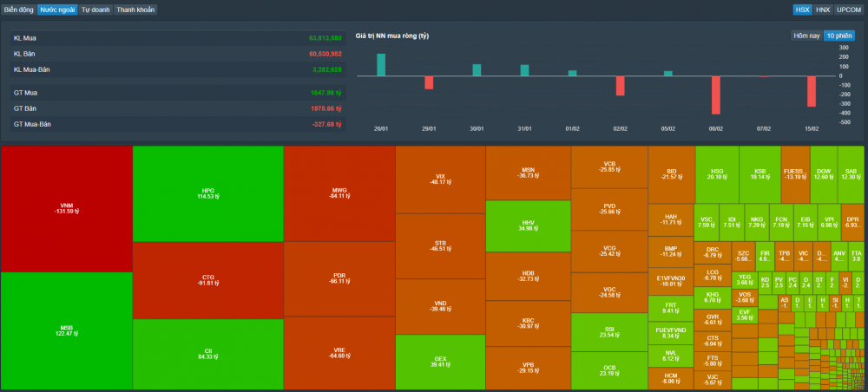
Task: Click the 31/01 chart bar
Action: coord(524,70)
